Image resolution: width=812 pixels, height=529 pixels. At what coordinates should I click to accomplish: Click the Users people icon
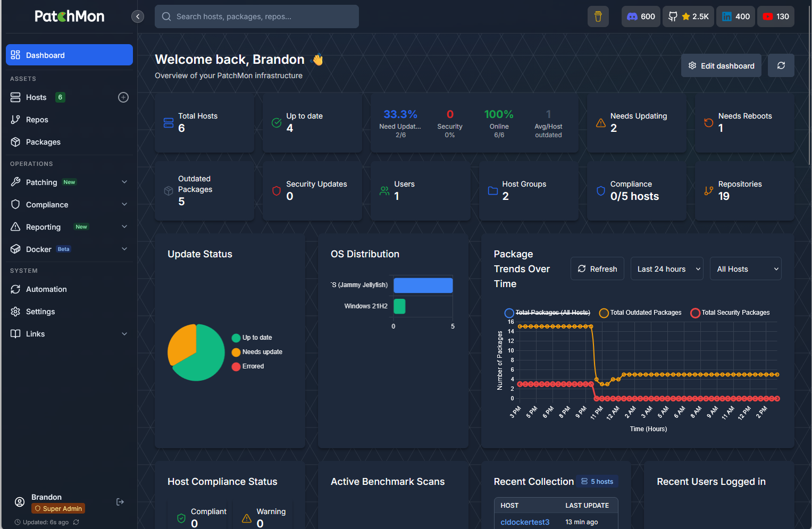384,191
